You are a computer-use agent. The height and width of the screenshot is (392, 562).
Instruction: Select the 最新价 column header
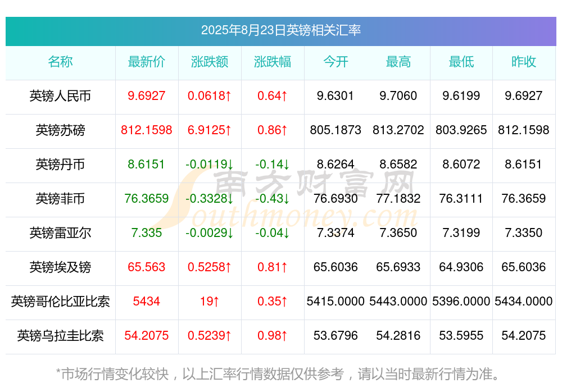[147, 62]
